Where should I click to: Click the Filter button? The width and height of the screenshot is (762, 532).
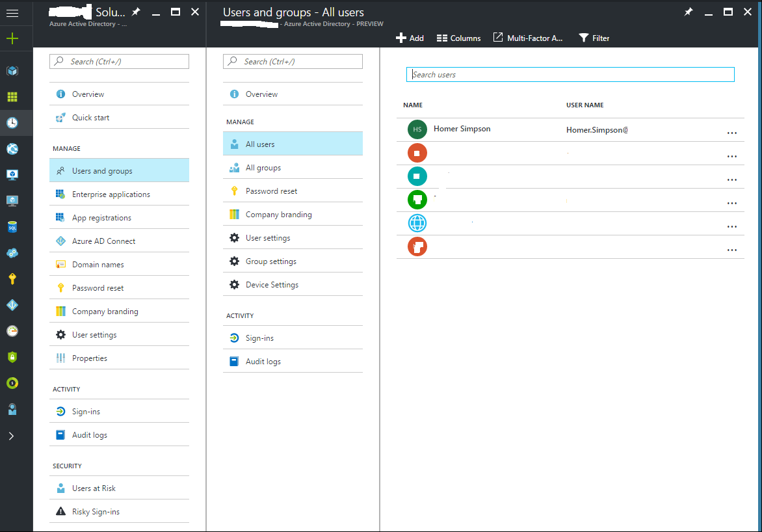(594, 38)
